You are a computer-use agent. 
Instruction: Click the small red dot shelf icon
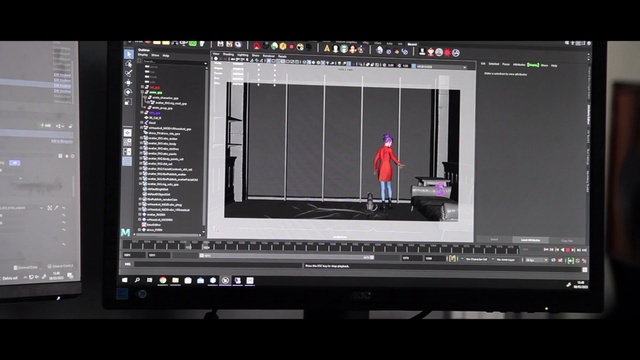(291, 47)
